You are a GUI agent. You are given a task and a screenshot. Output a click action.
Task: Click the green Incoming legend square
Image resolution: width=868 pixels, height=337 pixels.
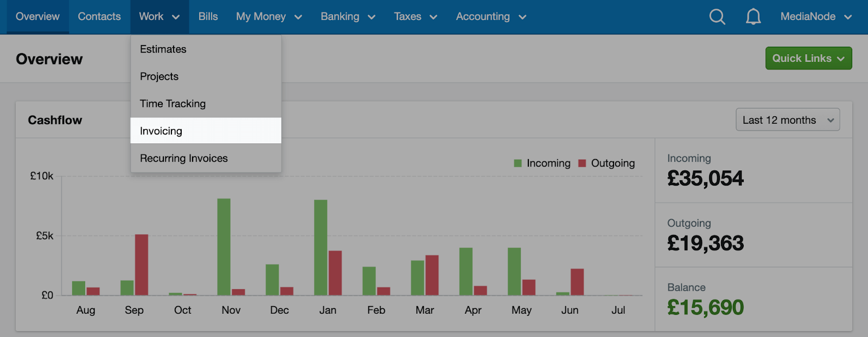pyautogui.click(x=518, y=163)
